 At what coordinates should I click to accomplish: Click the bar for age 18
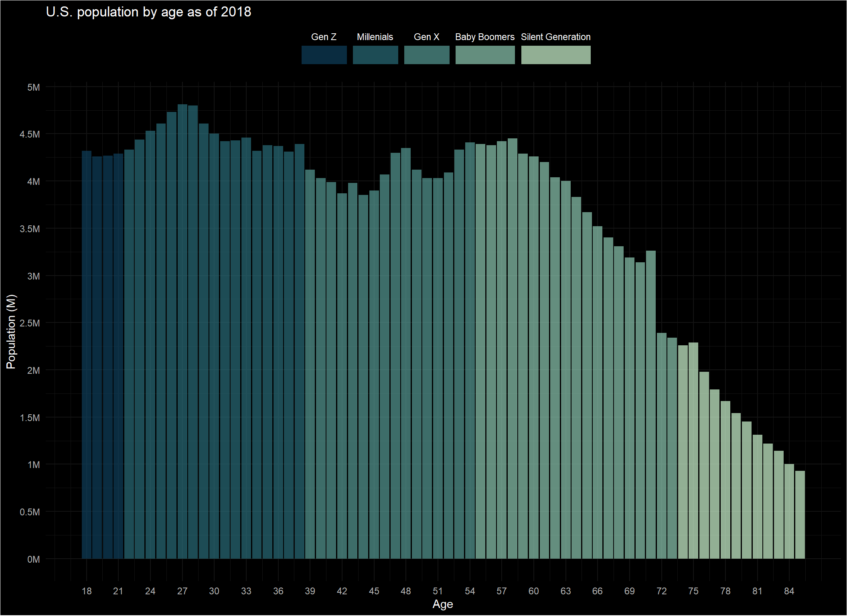pos(87,355)
